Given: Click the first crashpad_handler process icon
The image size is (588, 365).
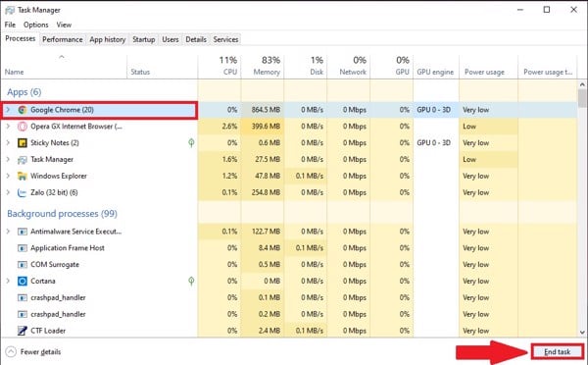Looking at the screenshot, I should tap(23, 297).
